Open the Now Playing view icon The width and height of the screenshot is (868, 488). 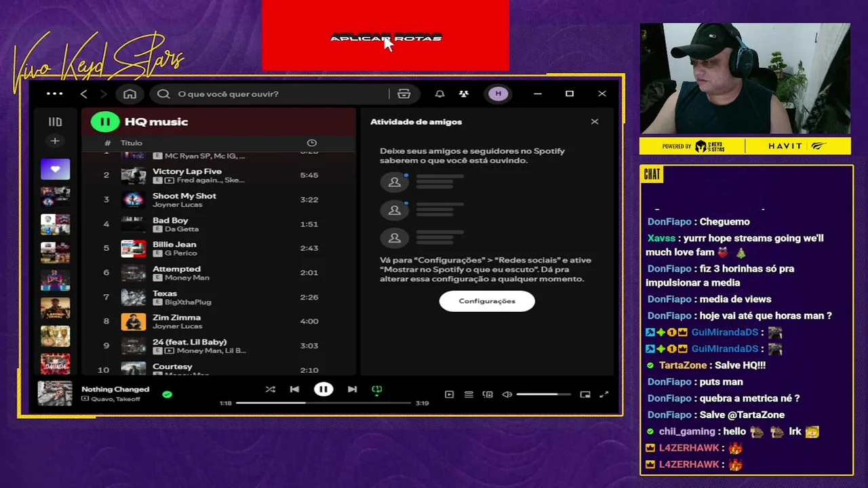click(449, 394)
